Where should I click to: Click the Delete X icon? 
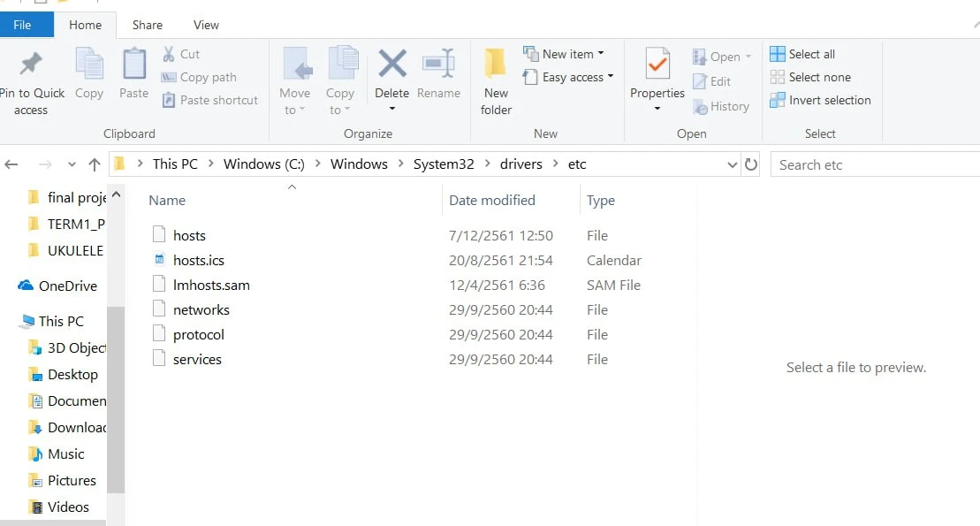click(392, 64)
